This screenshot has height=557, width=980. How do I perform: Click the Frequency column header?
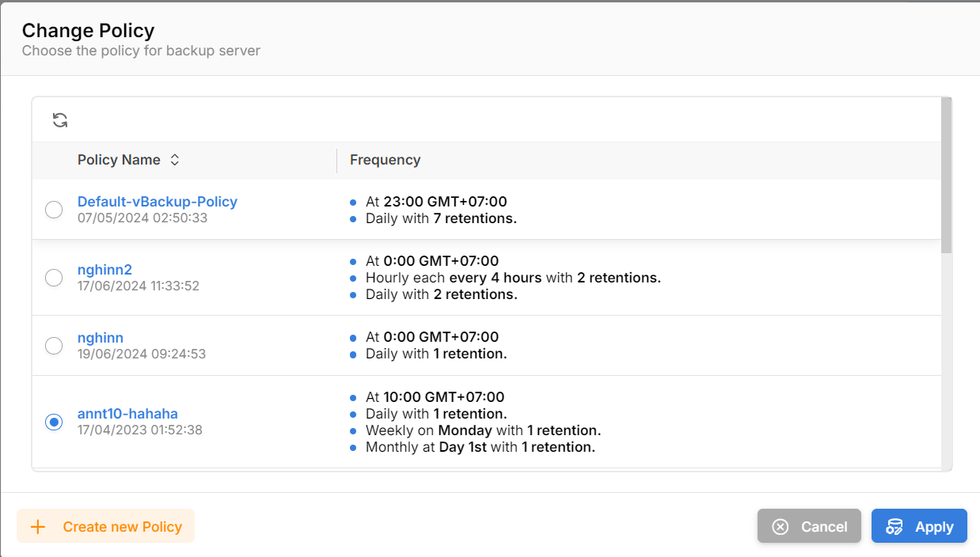(385, 160)
